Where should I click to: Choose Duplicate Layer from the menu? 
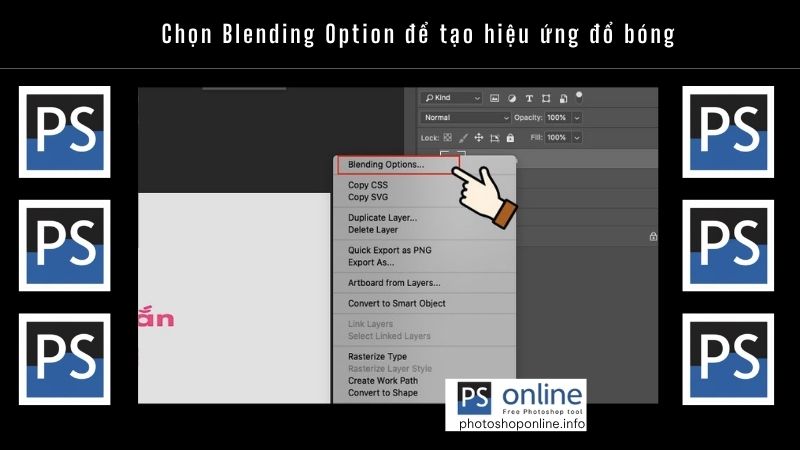pyautogui.click(x=383, y=217)
